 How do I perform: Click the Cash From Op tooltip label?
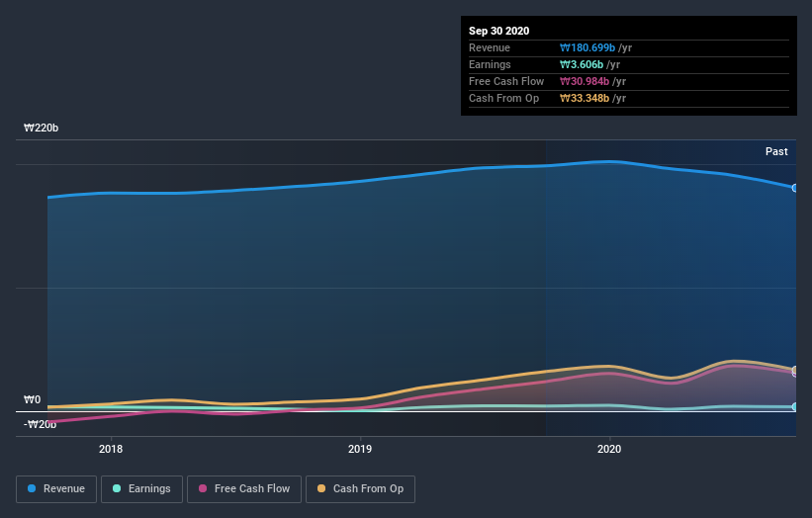click(503, 98)
